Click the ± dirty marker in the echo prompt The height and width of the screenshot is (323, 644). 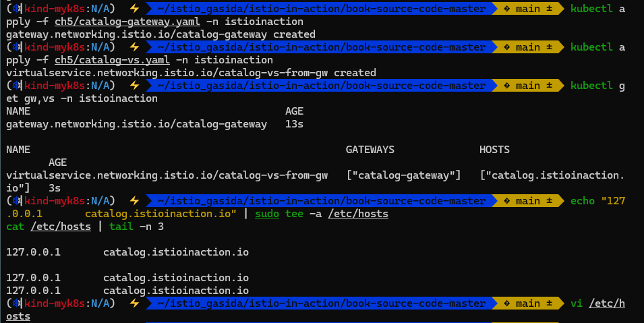coord(549,201)
